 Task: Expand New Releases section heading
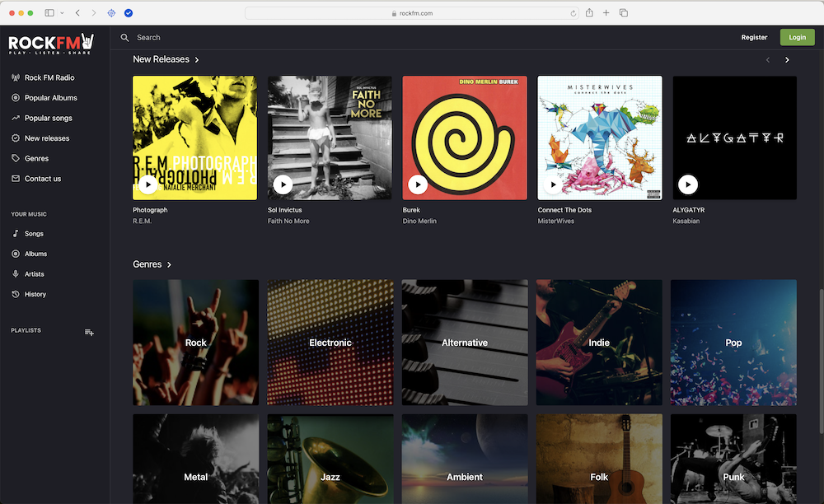(166, 59)
